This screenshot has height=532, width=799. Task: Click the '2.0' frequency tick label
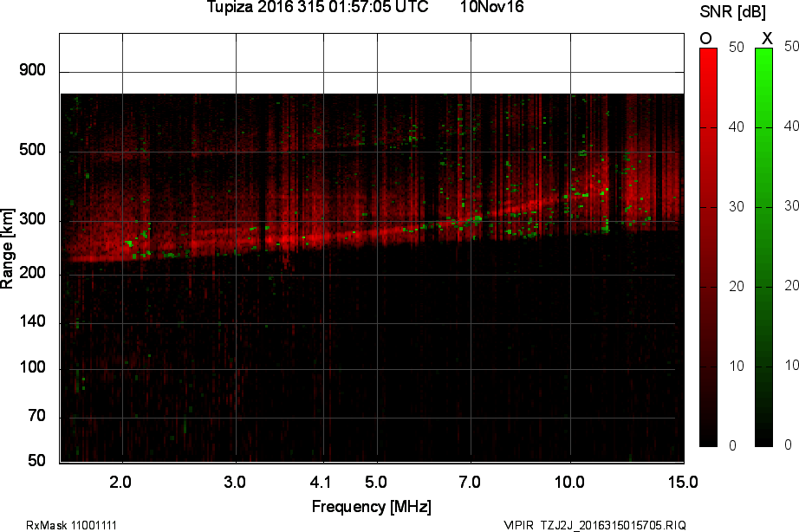point(120,482)
